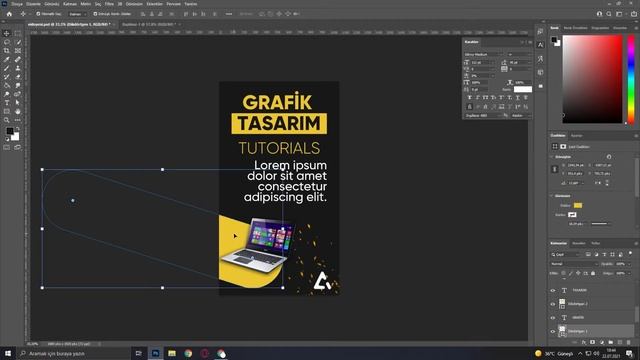Select the Horizontal Type tool
The image size is (640, 360).
pyautogui.click(x=7, y=103)
